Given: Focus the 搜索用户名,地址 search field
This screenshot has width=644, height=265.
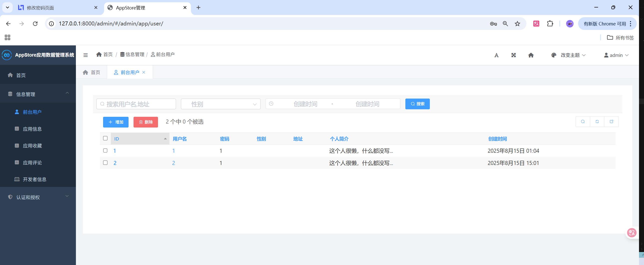Looking at the screenshot, I should coord(136,104).
